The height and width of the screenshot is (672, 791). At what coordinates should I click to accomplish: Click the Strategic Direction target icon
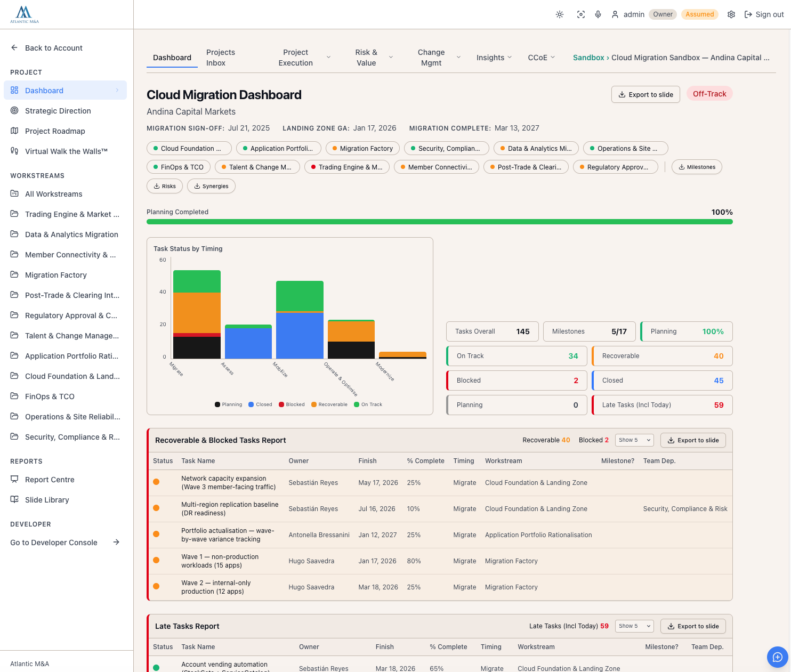[14, 110]
